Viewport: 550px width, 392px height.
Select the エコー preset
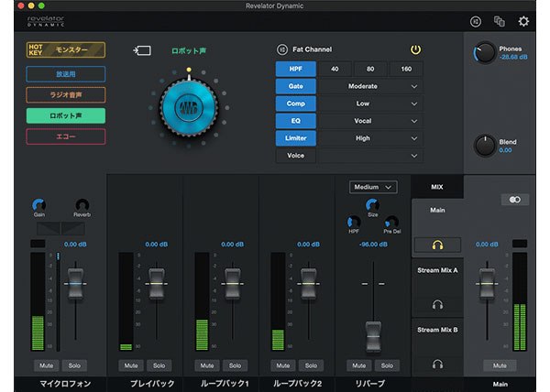[x=66, y=136]
